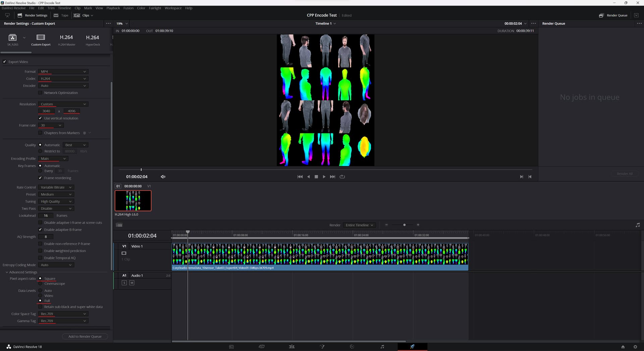Open the Fusion menu
Image resolution: width=644 pixels, height=351 pixels.
[x=128, y=8]
